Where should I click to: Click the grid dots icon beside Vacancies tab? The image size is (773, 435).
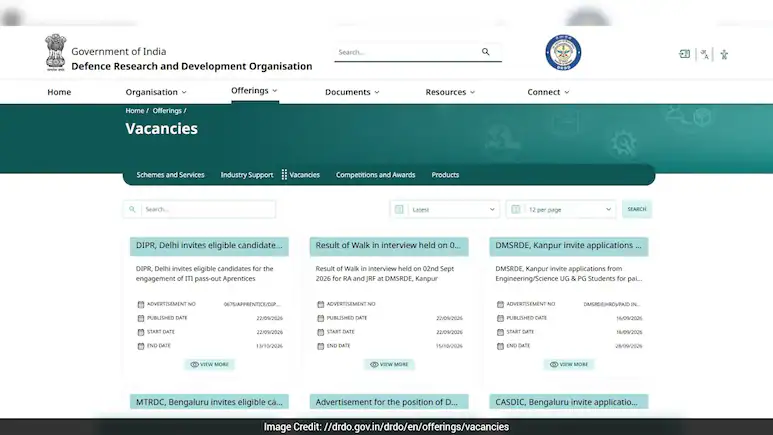click(x=284, y=175)
